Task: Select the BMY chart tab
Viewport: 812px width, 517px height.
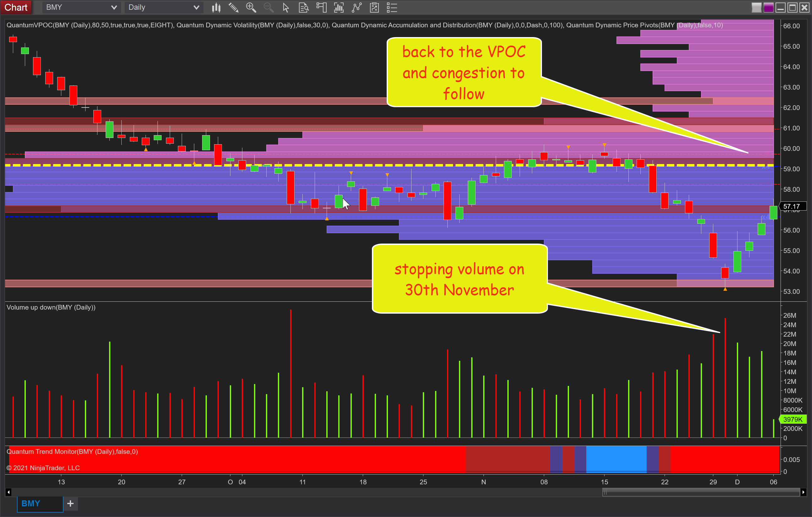Action: coord(40,503)
